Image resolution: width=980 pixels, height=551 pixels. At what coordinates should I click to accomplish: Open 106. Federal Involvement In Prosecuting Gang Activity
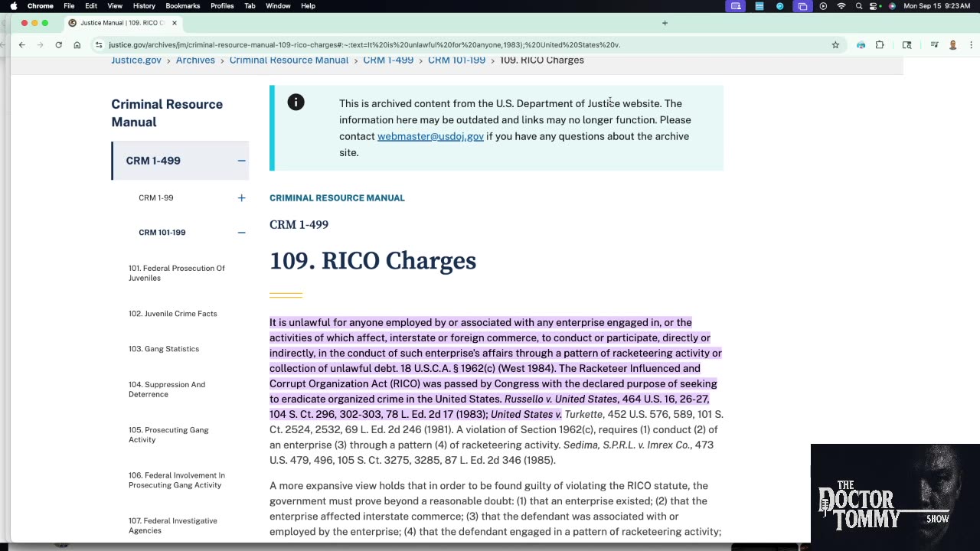click(x=177, y=480)
